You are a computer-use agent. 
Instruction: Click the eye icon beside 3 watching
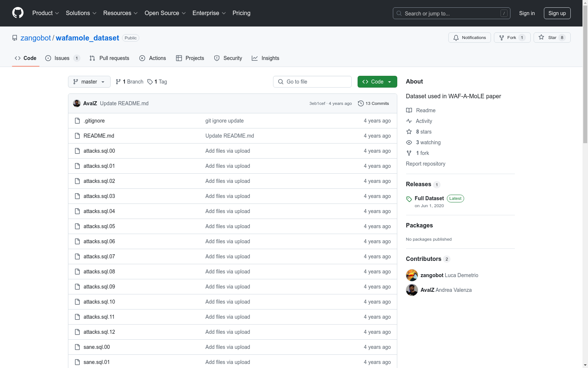[409, 142]
